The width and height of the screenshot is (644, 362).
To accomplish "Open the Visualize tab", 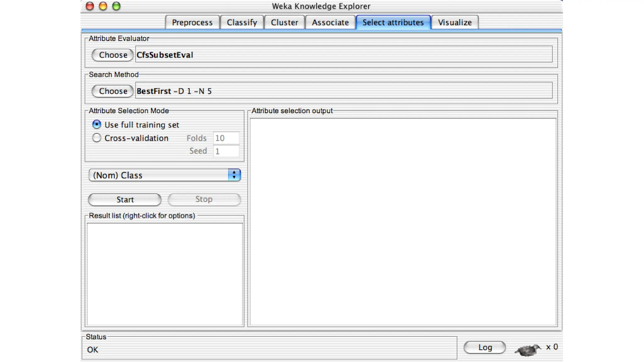I will (x=455, y=23).
